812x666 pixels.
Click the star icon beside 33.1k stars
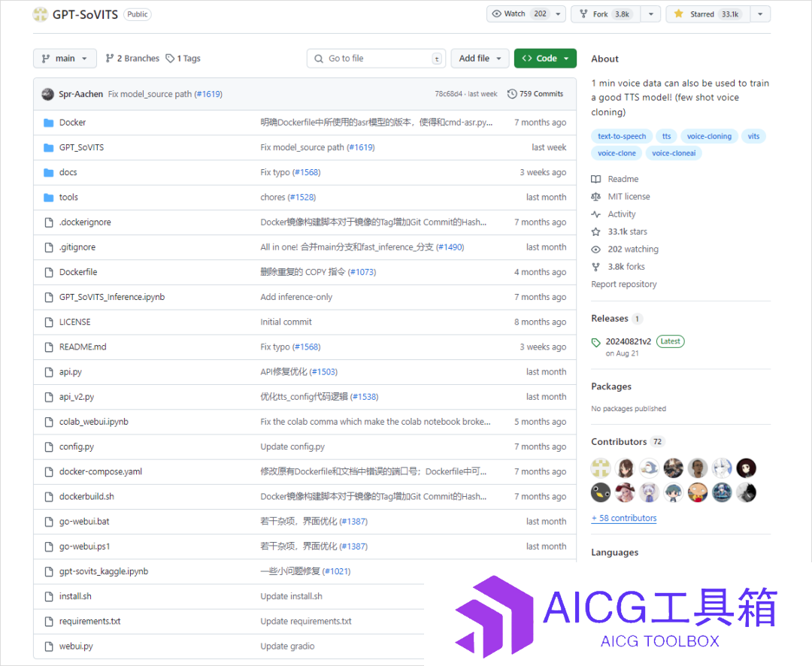596,232
